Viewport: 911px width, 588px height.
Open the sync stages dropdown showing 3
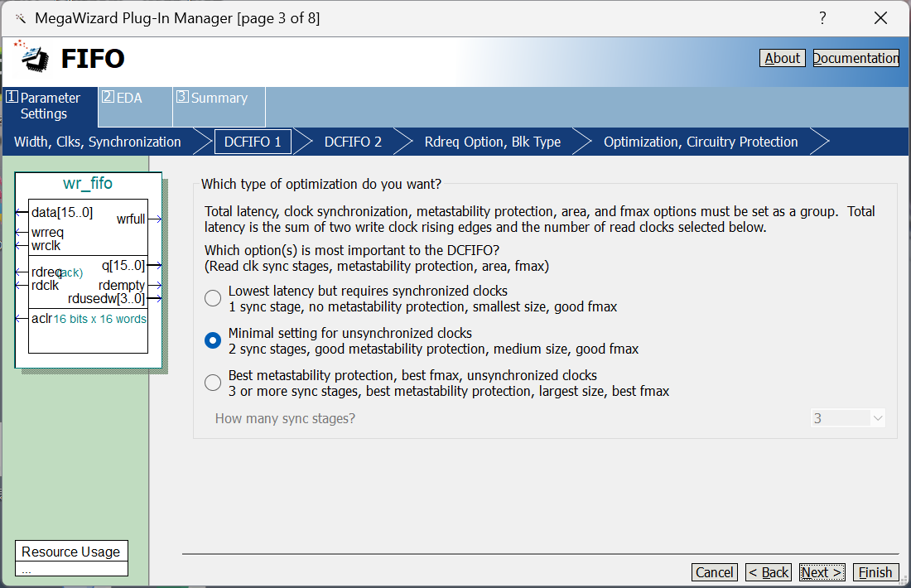click(x=848, y=418)
